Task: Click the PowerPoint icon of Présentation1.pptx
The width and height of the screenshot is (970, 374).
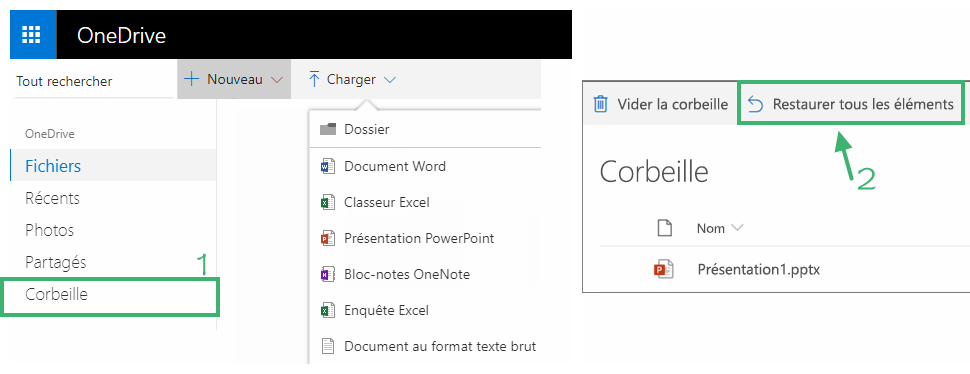Action: click(x=663, y=270)
